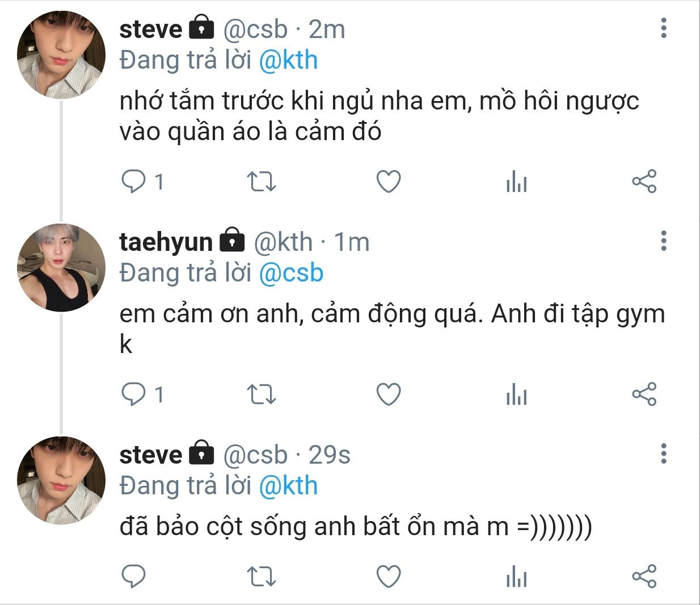This screenshot has height=605, width=700.
Task: View analytics for taehyun's tweet
Action: (x=517, y=394)
